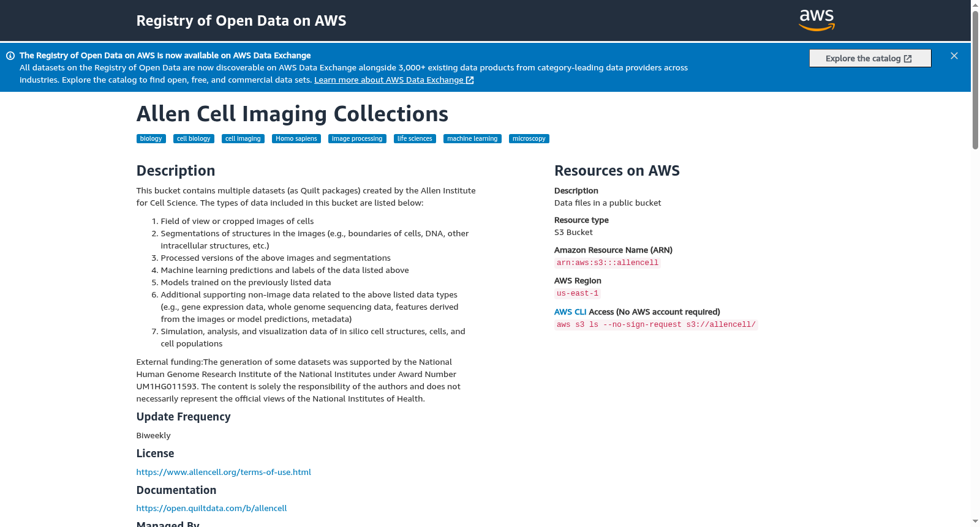Screen dimensions: 980x527
Task: Click the ARN value arn:aws:s3:::allencell
Action: click(608, 263)
